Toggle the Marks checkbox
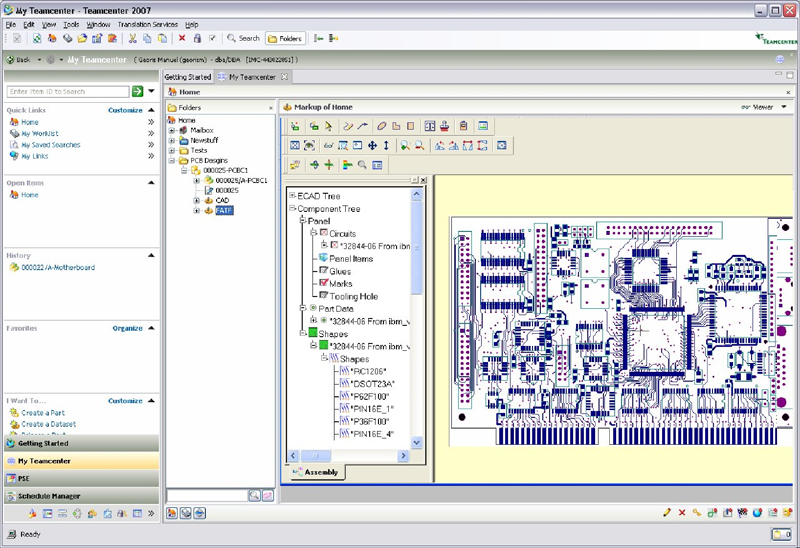Viewport: 800px width, 548px height. 323,283
